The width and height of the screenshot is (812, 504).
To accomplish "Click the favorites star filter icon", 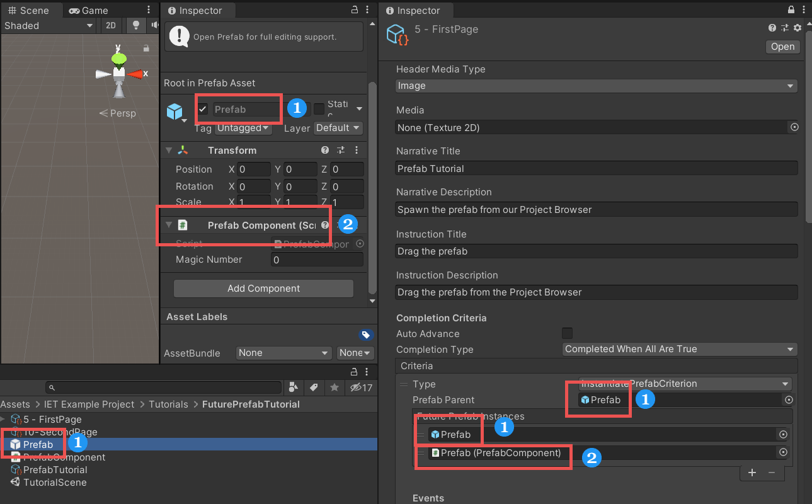I will [335, 387].
